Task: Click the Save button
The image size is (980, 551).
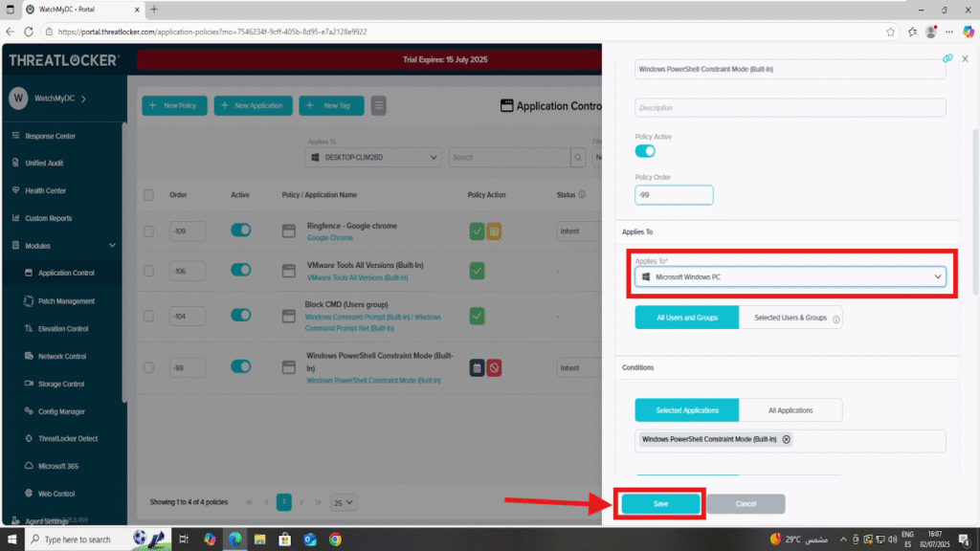Action: 660,504
